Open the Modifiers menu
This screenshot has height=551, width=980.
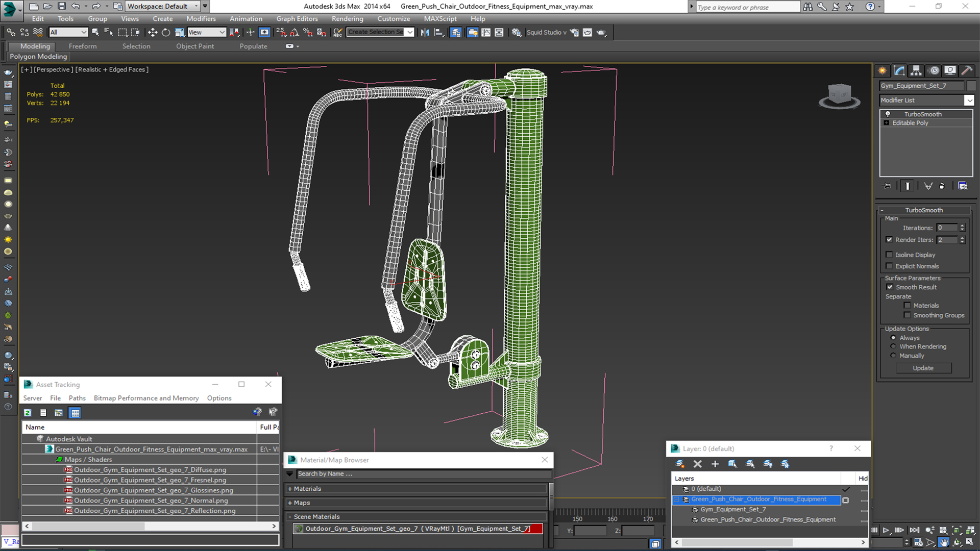(201, 19)
